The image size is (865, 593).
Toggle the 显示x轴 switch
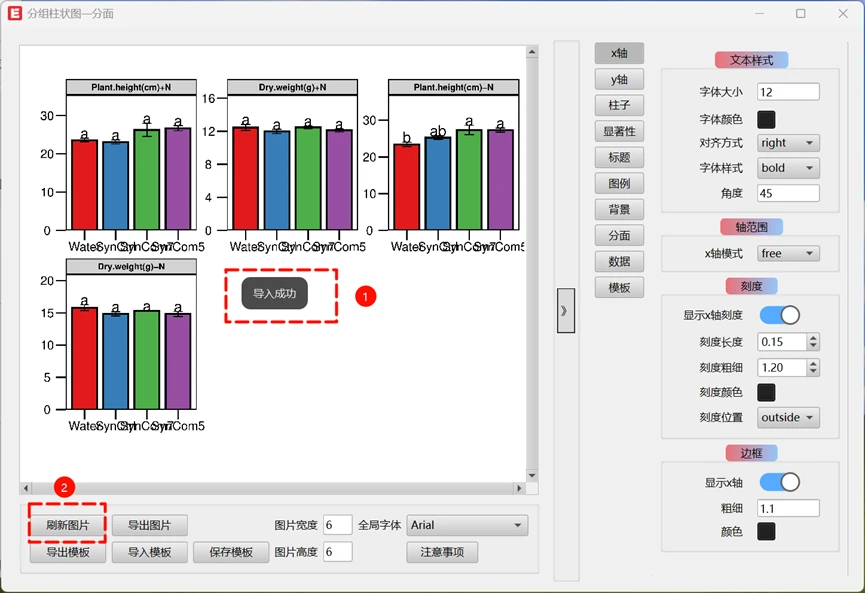pyautogui.click(x=779, y=482)
